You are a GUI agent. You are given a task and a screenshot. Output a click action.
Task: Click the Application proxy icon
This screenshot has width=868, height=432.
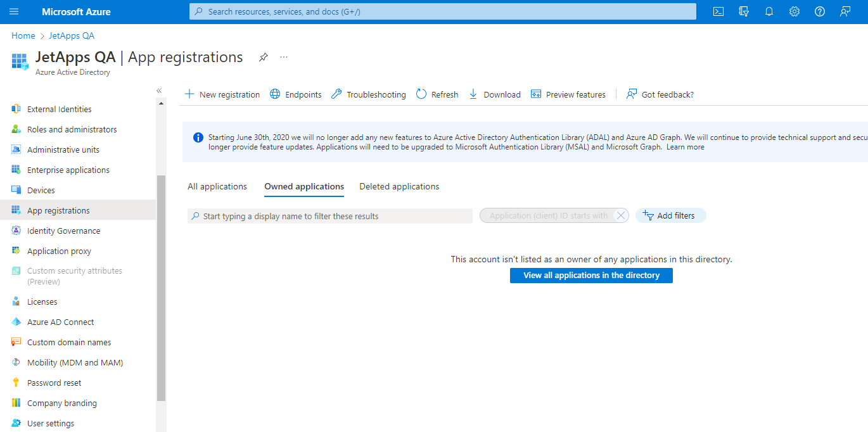16,251
